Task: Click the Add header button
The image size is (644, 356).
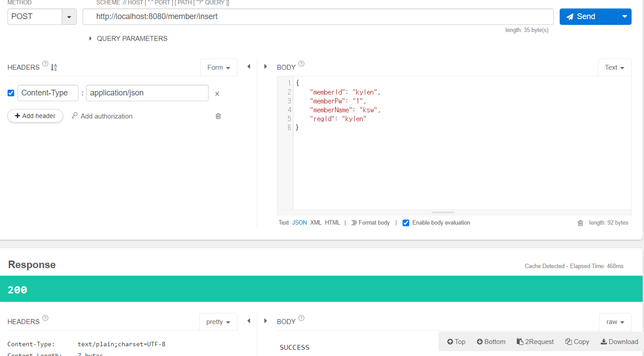Action: [x=35, y=116]
